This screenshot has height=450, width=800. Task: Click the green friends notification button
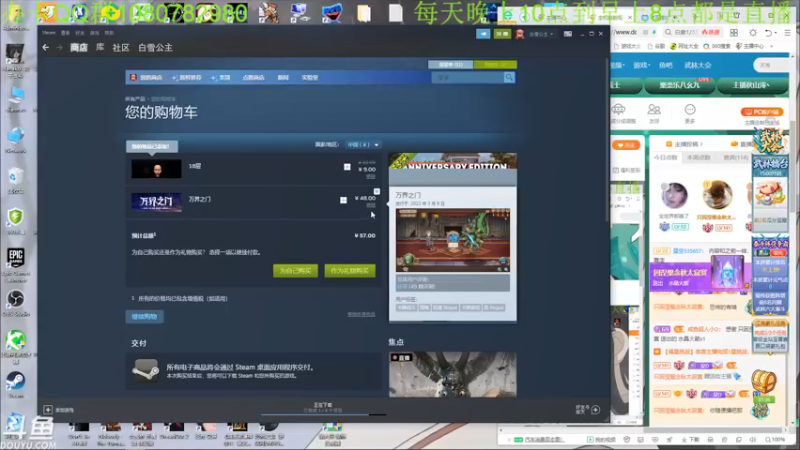click(502, 34)
